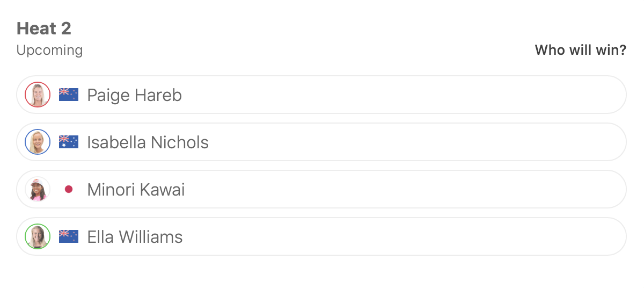This screenshot has width=644, height=288.
Task: Open Isabella Nichols' name link
Action: 148,142
